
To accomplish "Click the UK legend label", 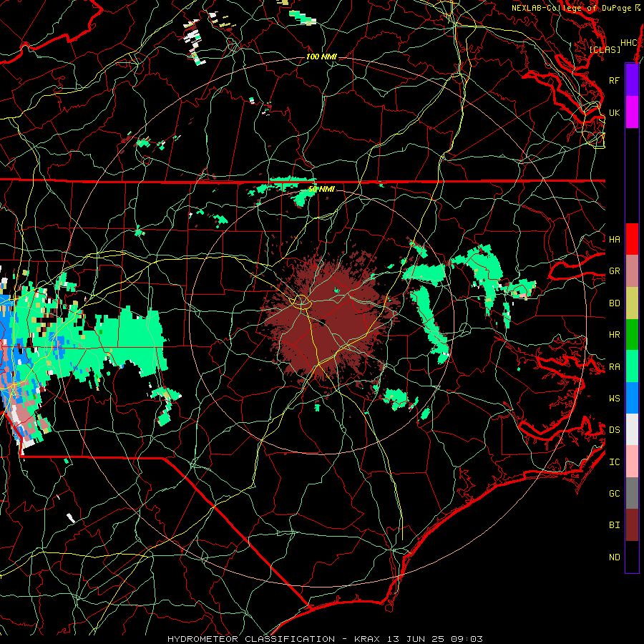I will pos(614,112).
